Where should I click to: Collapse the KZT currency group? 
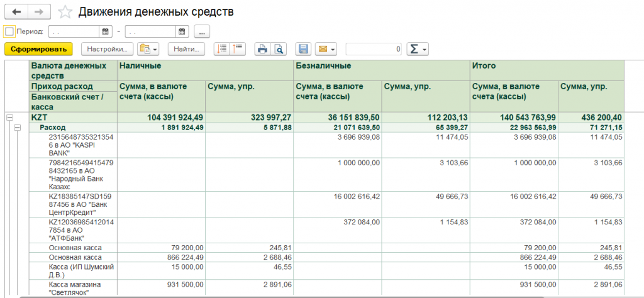pyautogui.click(x=10, y=117)
